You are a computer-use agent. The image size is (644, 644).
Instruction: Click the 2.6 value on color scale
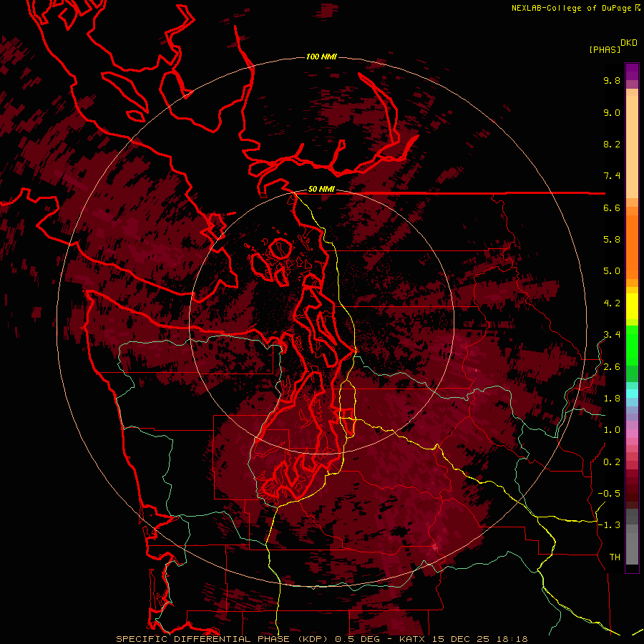612,367
